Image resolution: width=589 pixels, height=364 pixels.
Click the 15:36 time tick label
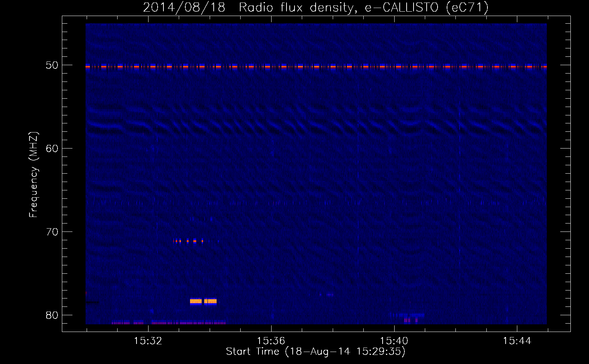(271, 341)
